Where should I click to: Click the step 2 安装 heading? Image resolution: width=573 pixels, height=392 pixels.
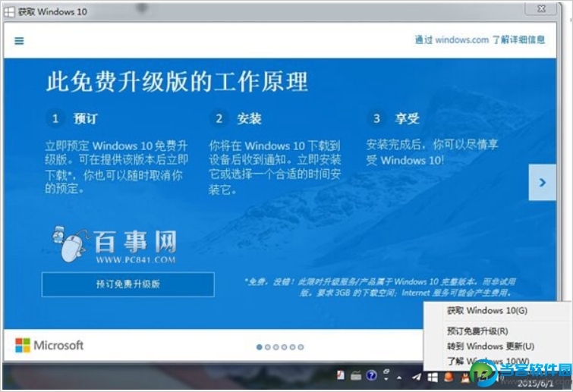coord(249,118)
